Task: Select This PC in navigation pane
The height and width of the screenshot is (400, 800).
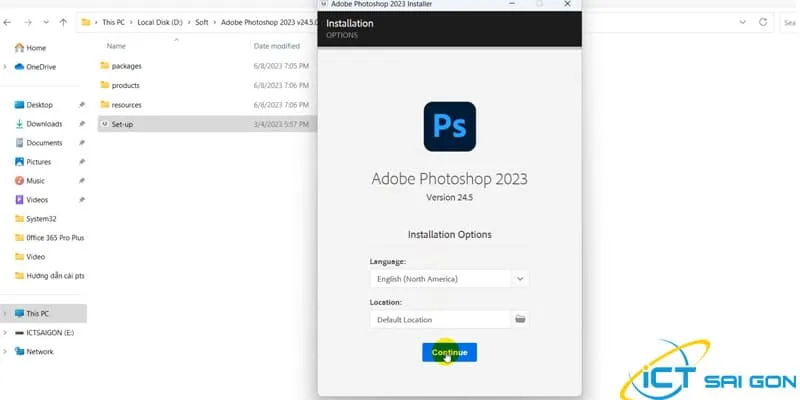Action: point(43,314)
